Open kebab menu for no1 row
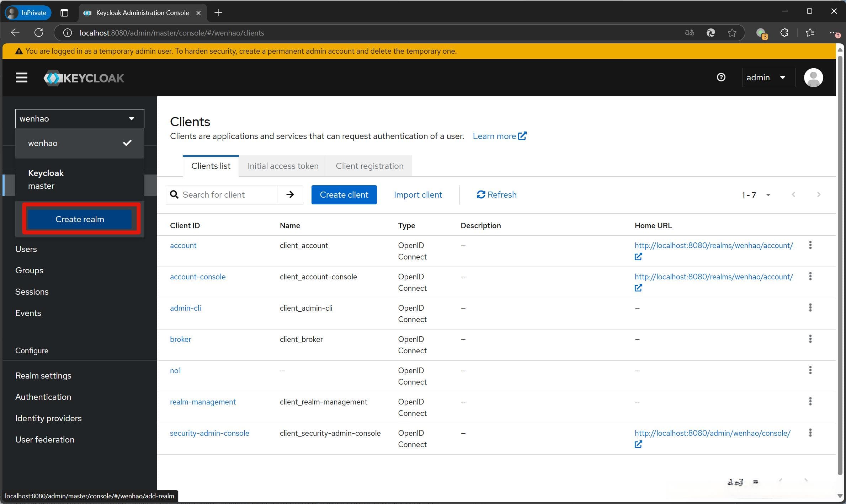Image resolution: width=846 pixels, height=504 pixels. tap(810, 370)
